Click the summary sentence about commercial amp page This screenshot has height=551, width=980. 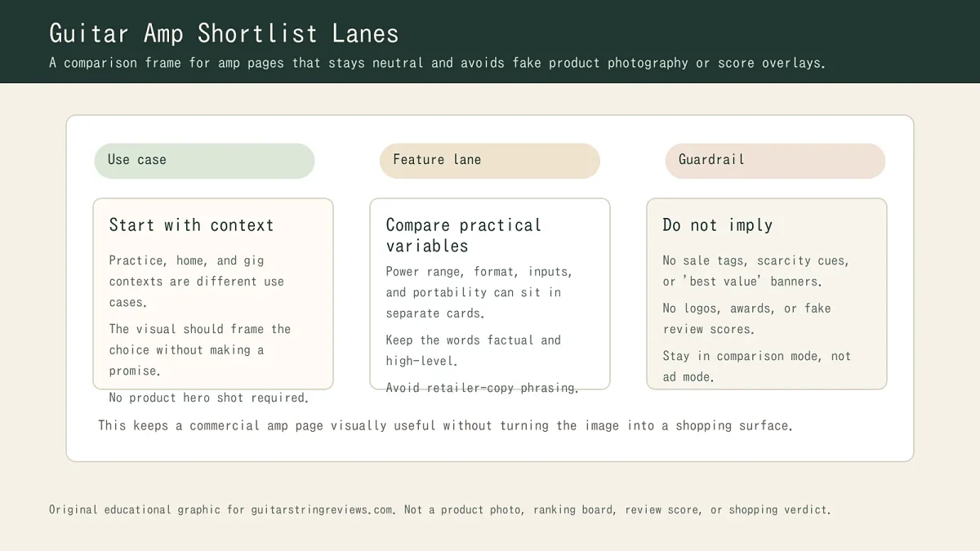click(445, 426)
